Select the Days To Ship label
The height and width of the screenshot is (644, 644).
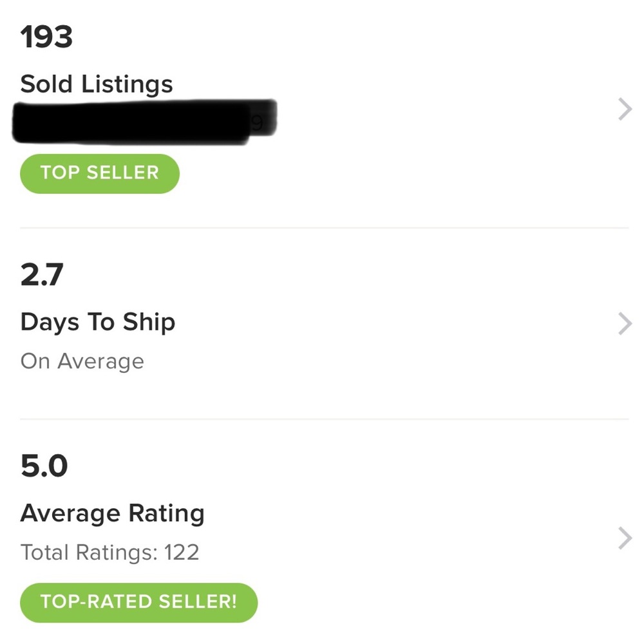coord(97,322)
